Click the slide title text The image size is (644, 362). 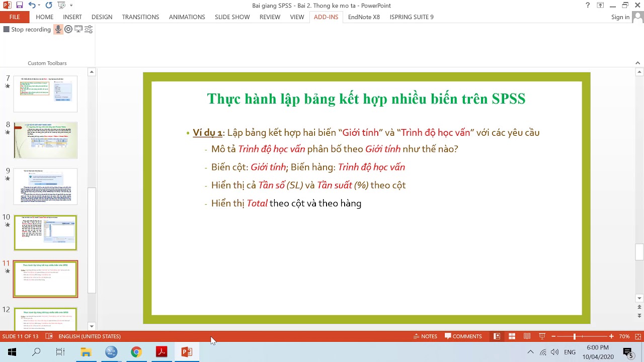click(x=366, y=99)
